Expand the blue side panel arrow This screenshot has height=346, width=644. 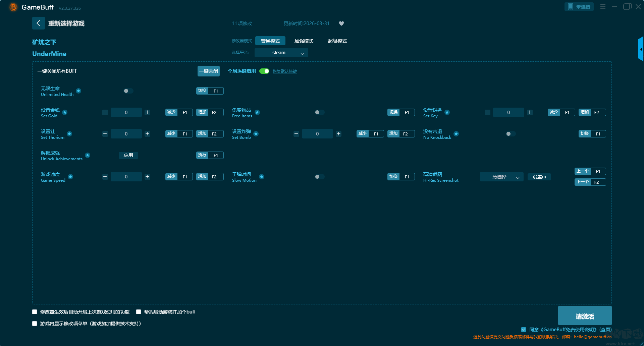click(641, 49)
